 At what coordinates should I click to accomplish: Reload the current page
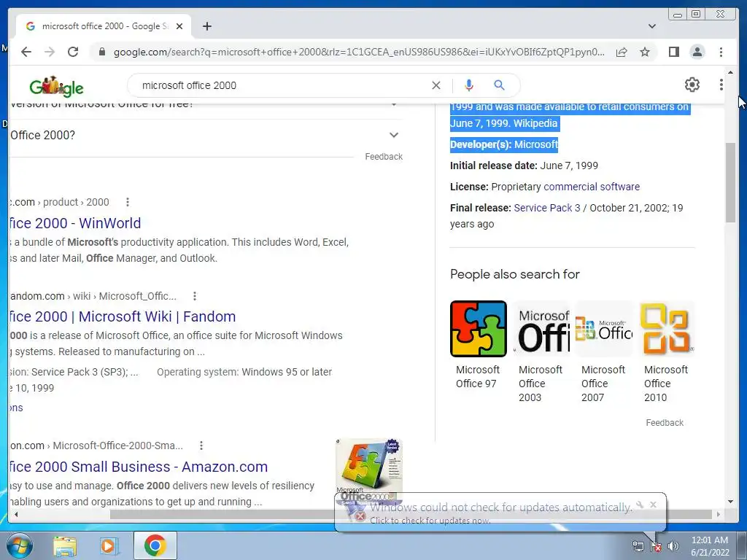tap(73, 52)
